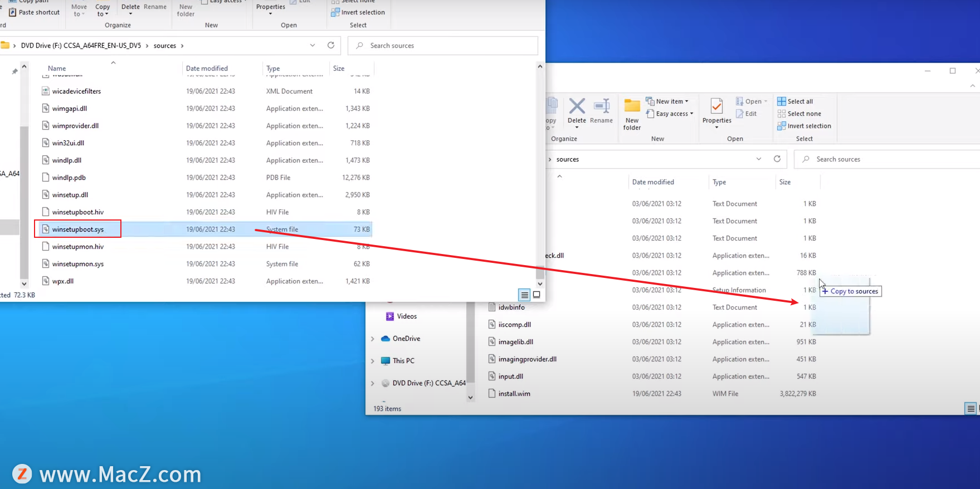Select imagelib.dll in right window

tap(510, 342)
